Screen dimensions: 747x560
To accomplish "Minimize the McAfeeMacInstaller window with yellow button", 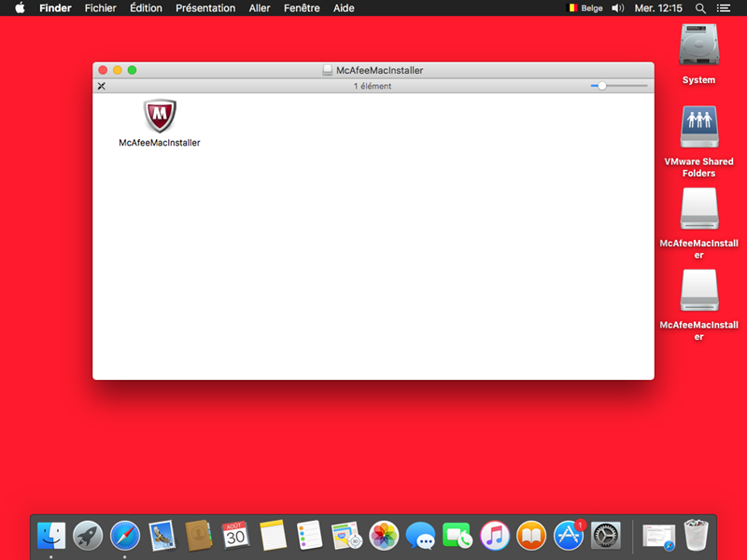I will click(x=118, y=71).
